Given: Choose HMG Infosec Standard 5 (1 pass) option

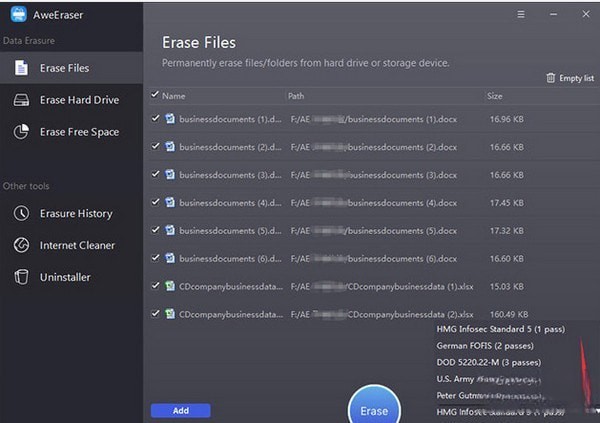Looking at the screenshot, I should (x=501, y=329).
